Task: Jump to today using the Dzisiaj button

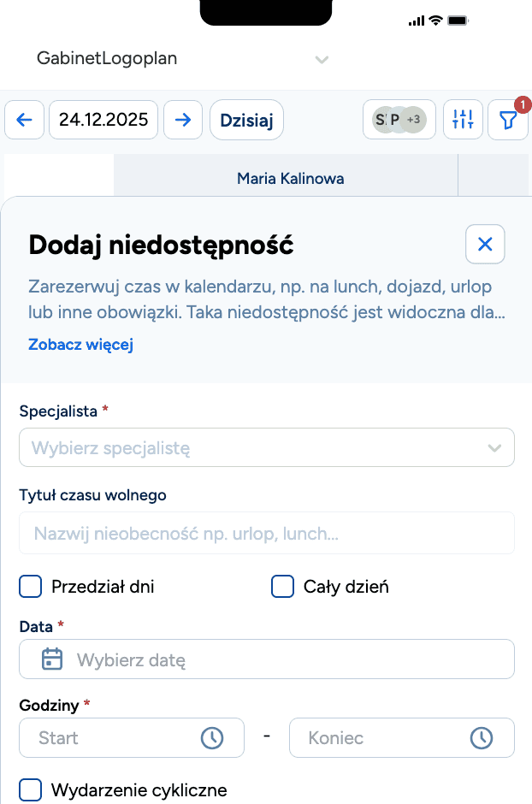Action: (x=246, y=120)
